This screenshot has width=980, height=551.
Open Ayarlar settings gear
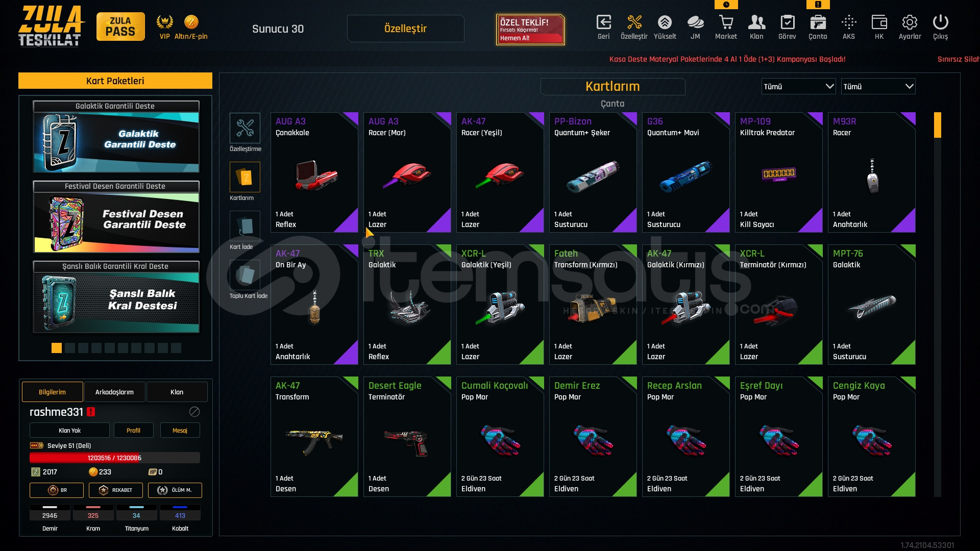click(910, 22)
